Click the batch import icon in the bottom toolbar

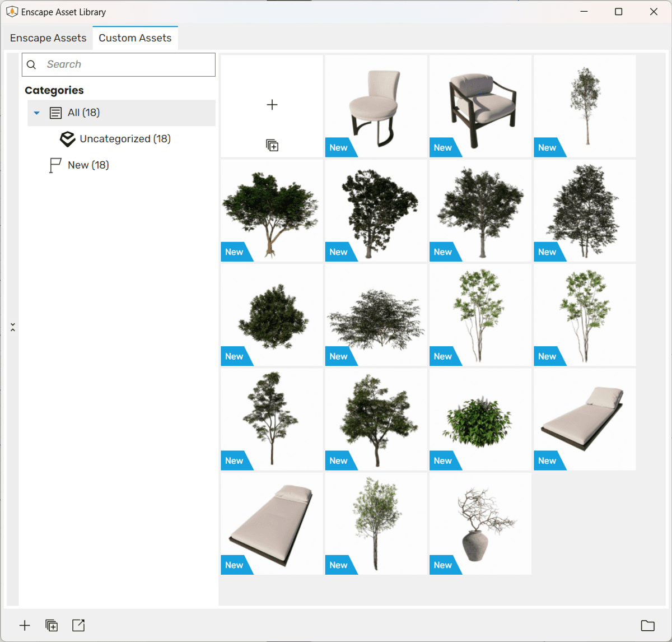coord(52,625)
